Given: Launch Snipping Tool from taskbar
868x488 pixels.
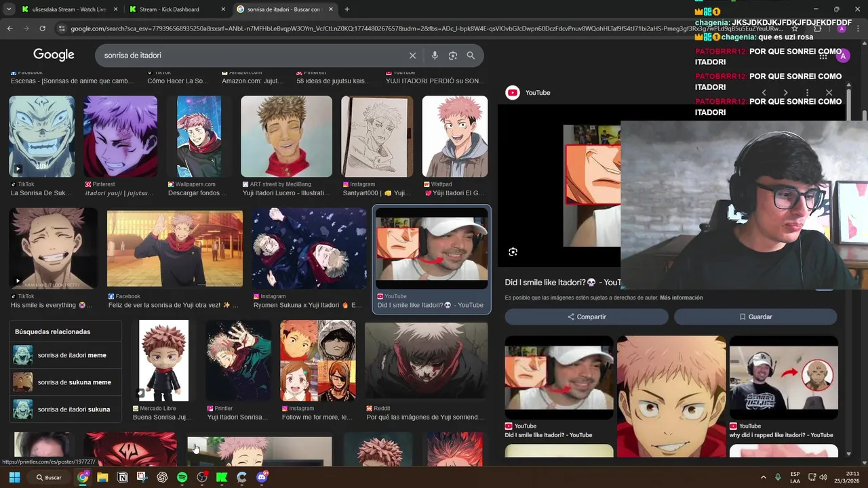Looking at the screenshot, I should pyautogui.click(x=142, y=477).
